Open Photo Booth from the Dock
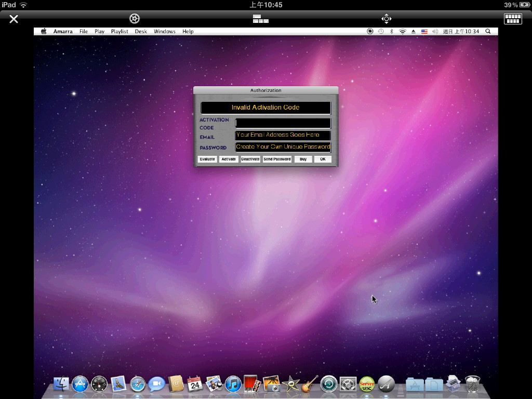532x399 pixels. [x=252, y=384]
